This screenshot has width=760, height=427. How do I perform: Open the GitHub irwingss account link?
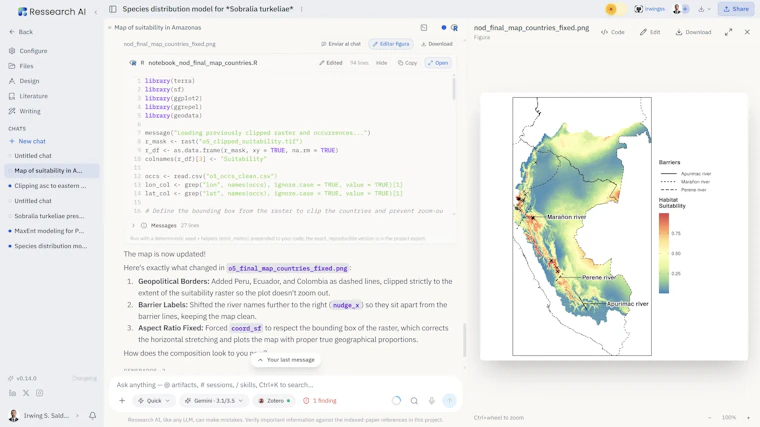click(649, 9)
